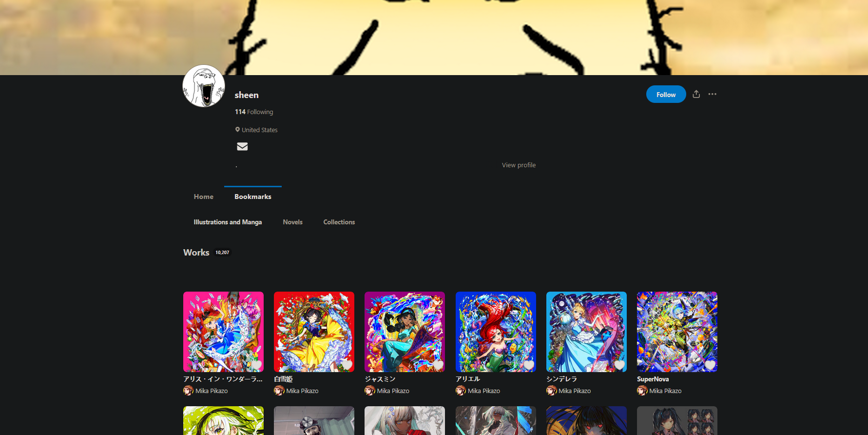This screenshot has height=435, width=868.
Task: Toggle like heart on the SuperNova artwork
Action: click(710, 364)
